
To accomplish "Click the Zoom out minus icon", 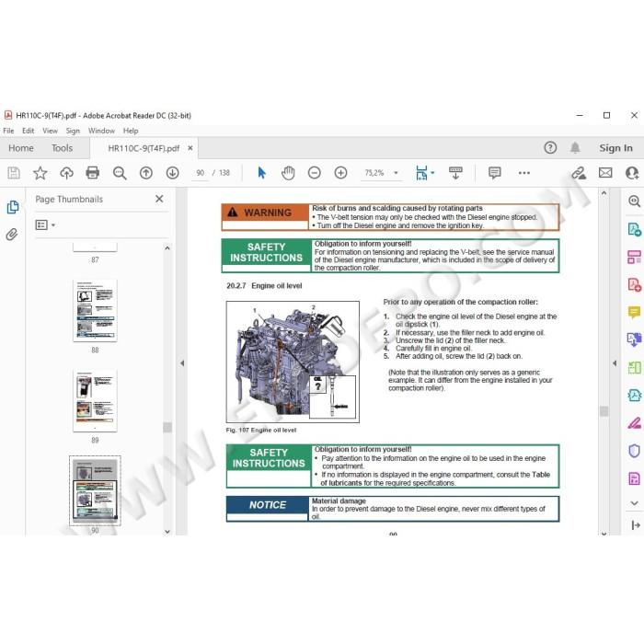I will pyautogui.click(x=315, y=173).
